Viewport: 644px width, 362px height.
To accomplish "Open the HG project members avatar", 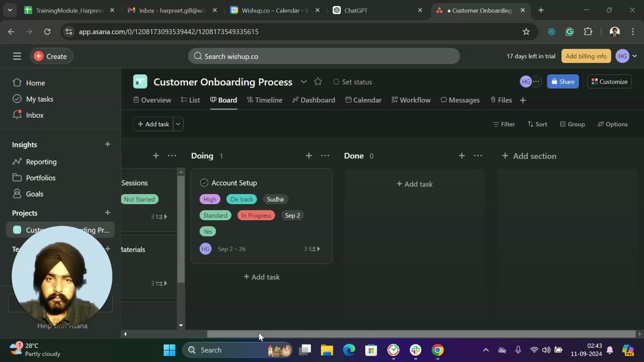I will [x=526, y=81].
